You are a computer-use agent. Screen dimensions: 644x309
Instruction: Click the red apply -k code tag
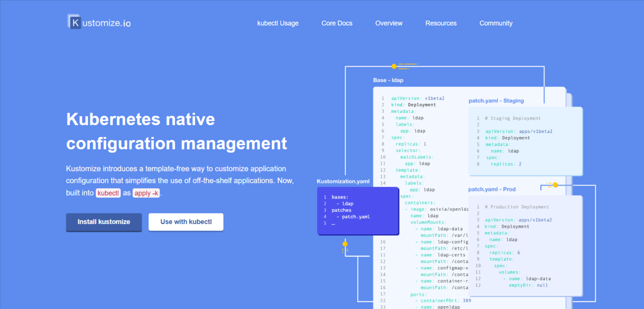(x=146, y=193)
